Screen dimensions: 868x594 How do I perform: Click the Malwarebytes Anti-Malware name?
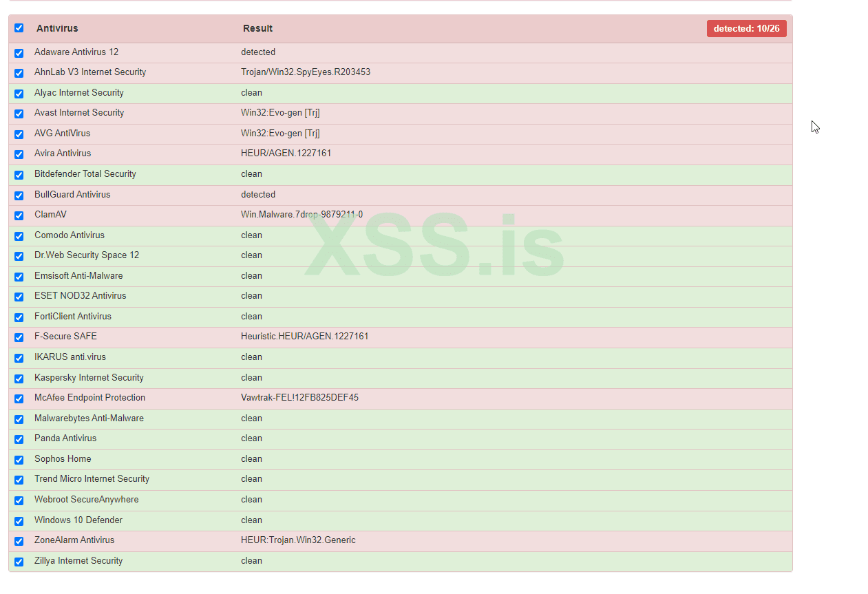tap(89, 418)
